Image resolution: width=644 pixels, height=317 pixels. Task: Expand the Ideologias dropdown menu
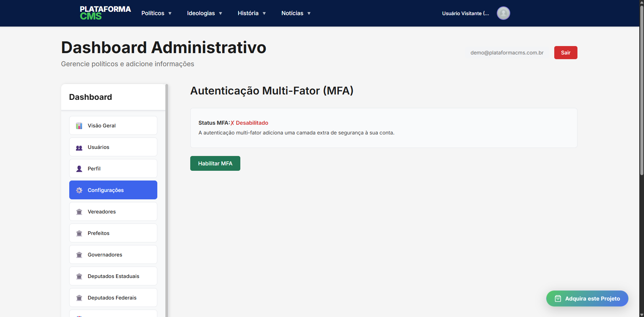click(x=204, y=13)
